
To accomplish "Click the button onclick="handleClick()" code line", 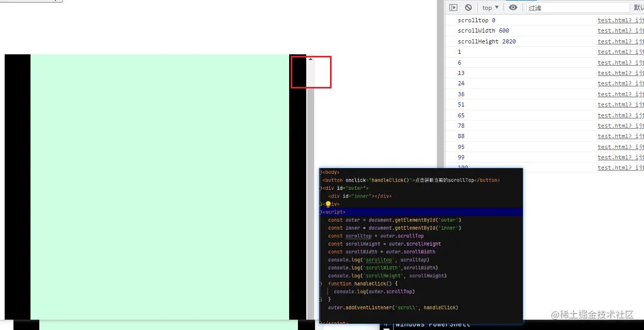I will pos(411,180).
